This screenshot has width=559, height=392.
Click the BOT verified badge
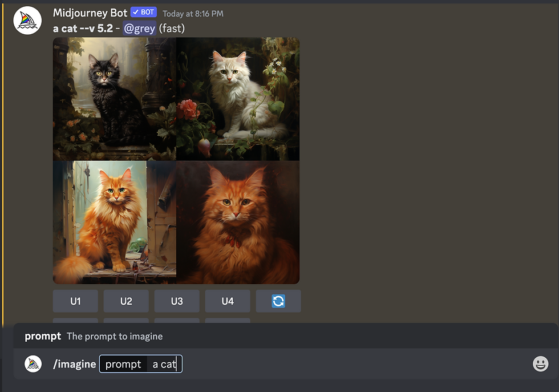(x=144, y=12)
